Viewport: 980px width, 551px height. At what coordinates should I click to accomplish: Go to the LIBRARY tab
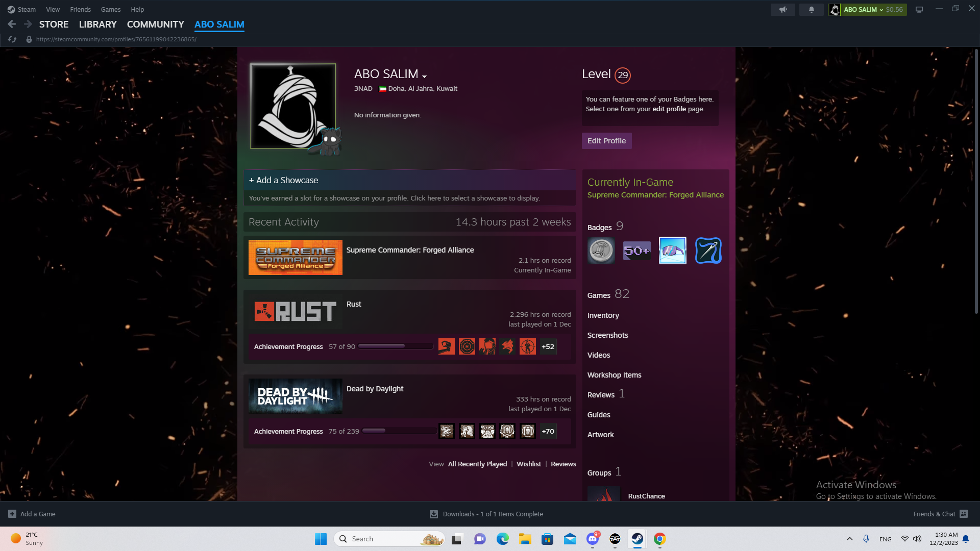pos(98,24)
